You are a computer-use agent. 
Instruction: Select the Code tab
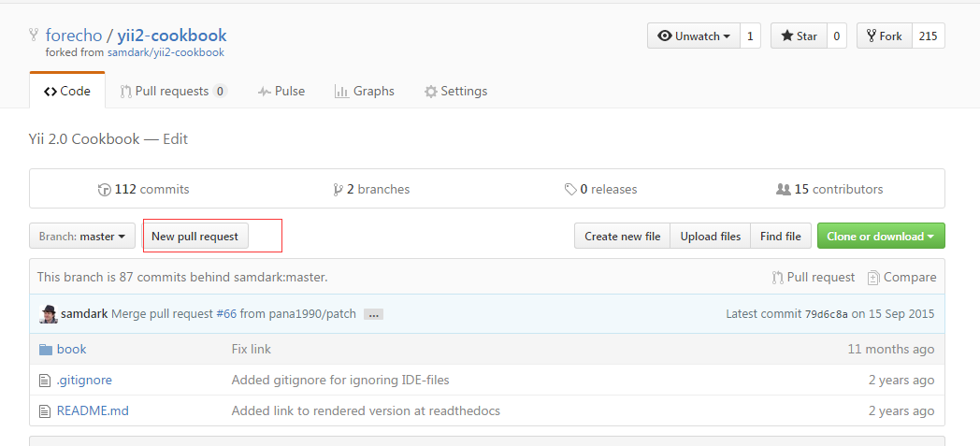point(67,92)
